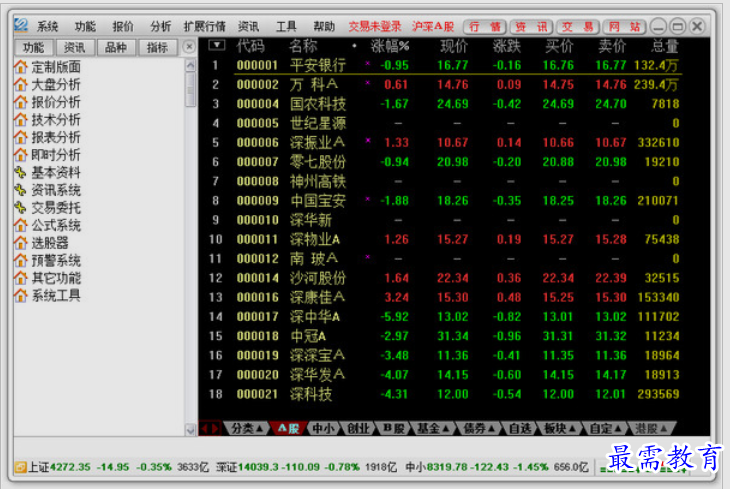Click 交易未登录 status text

pos(375,27)
